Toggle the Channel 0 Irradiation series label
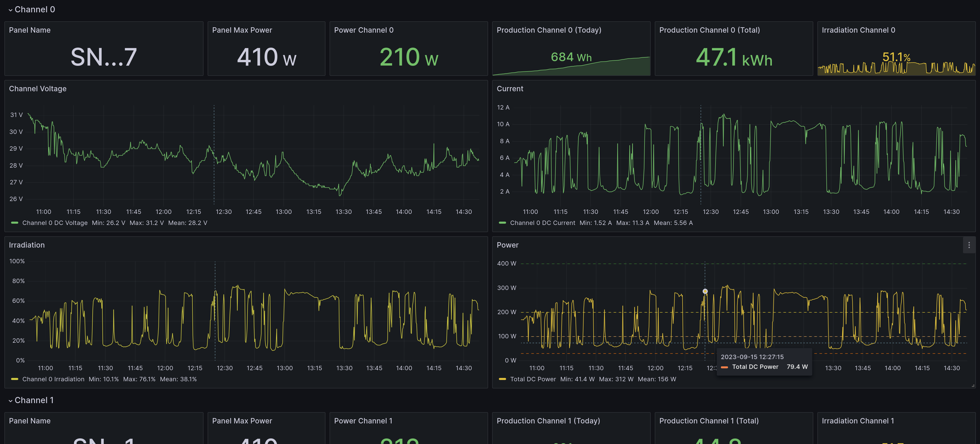This screenshot has height=444, width=980. (53, 379)
